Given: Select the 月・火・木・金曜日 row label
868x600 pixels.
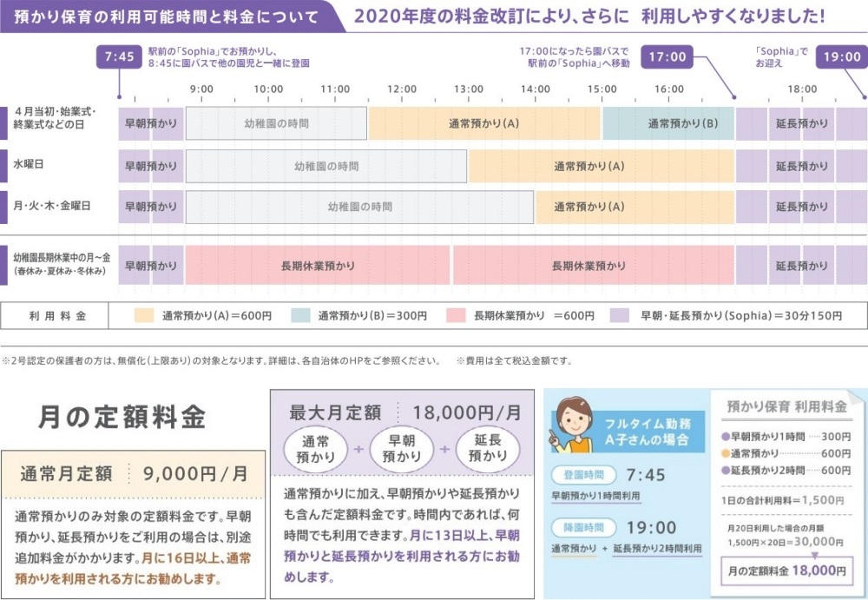Looking at the screenshot, I should pos(51,206).
